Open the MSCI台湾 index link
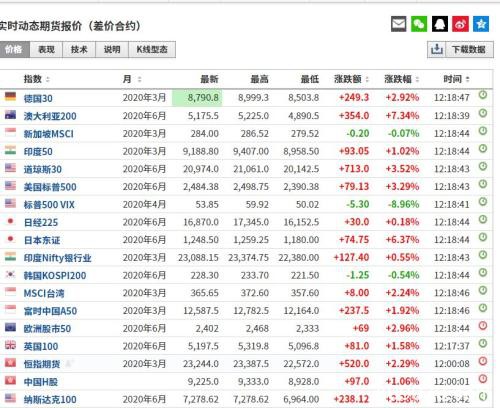 (44, 293)
